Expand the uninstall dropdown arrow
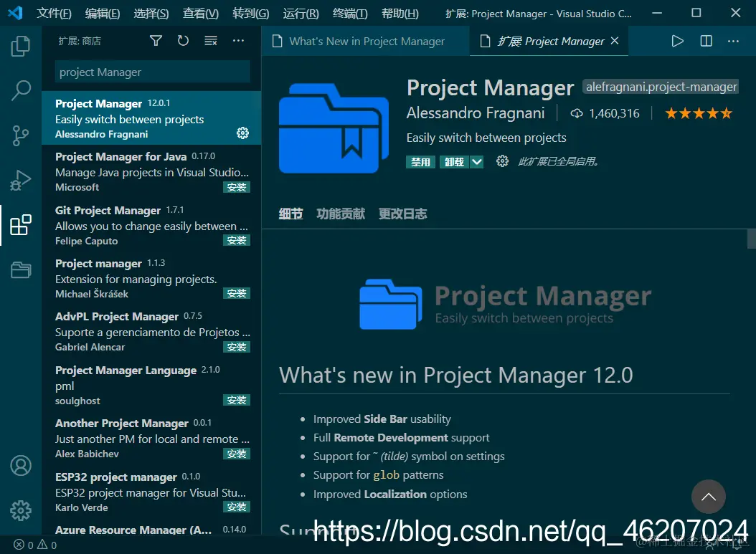Viewport: 756px width, 554px height. (476, 162)
